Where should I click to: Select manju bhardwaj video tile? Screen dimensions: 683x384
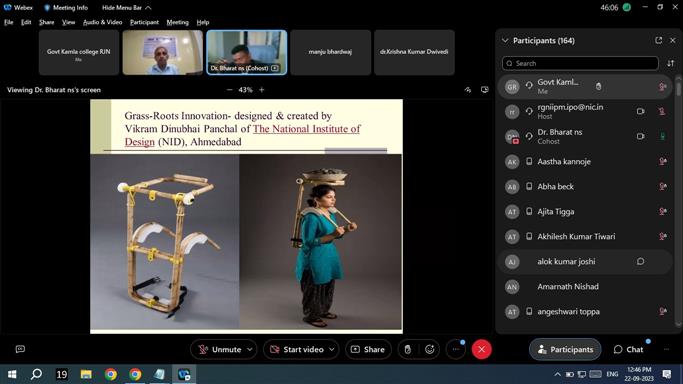click(x=330, y=52)
